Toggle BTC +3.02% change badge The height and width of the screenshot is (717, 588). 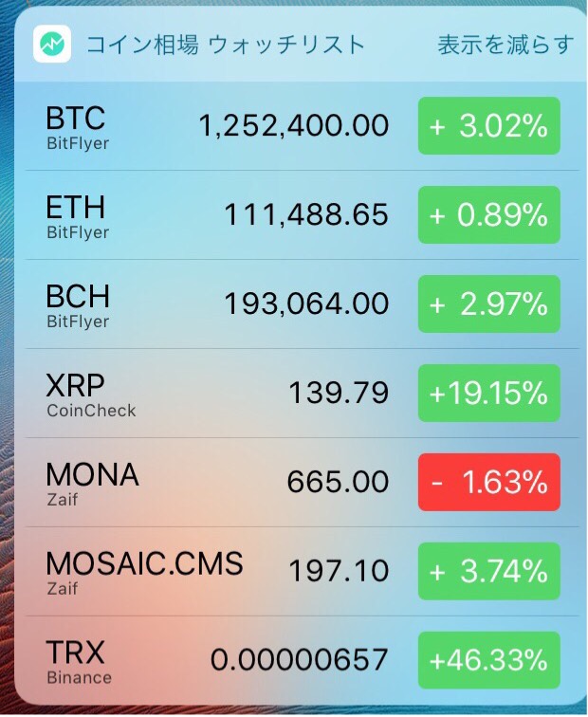(488, 126)
